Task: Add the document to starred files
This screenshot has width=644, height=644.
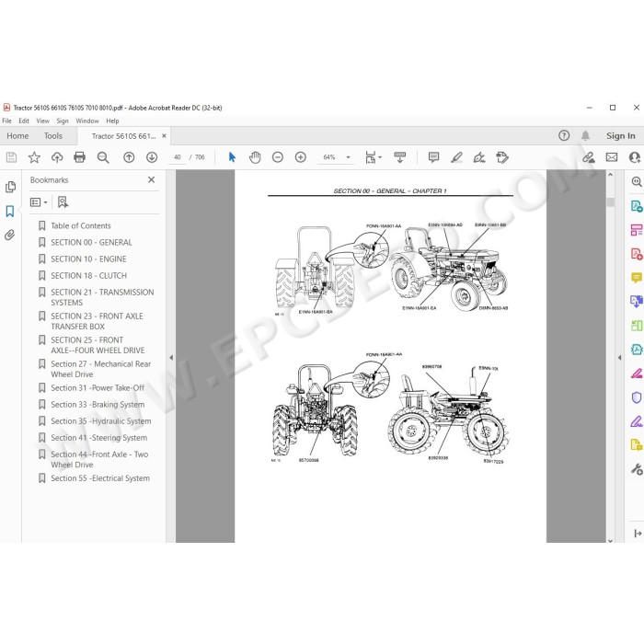Action: 34,157
